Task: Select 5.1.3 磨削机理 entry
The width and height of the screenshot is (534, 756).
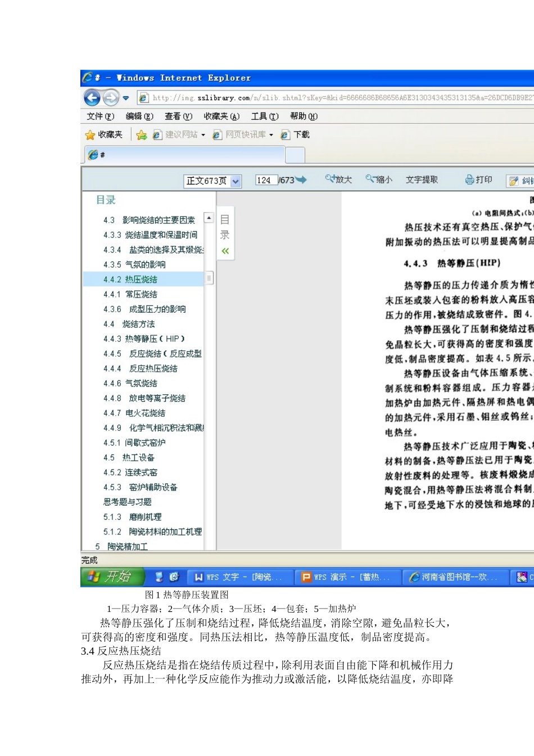Action: [x=132, y=517]
